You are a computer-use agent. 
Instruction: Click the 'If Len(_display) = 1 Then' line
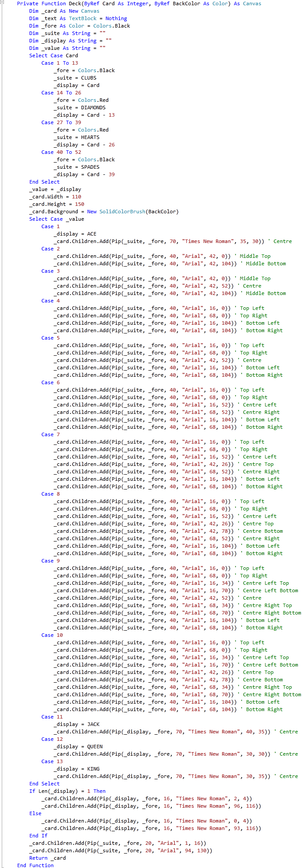[67, 791]
